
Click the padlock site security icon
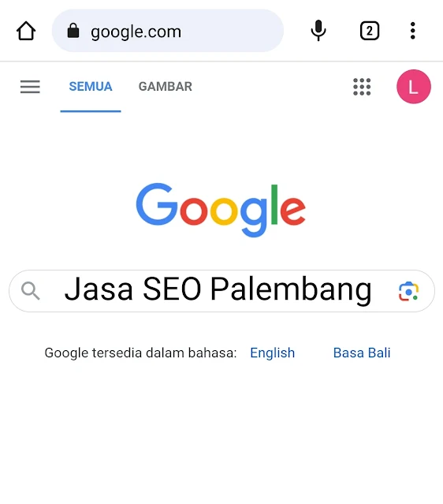click(73, 31)
